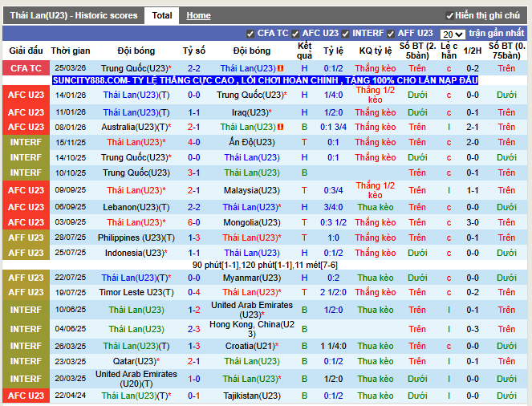
Task: Uncheck the AFF U23 filter checkbox
Action: coord(391,34)
